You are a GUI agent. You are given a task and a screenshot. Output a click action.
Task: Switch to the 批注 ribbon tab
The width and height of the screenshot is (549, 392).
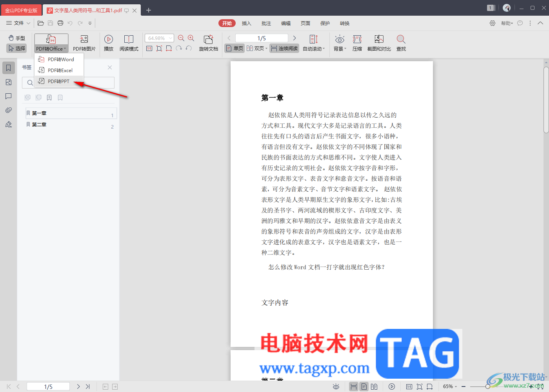tap(266, 24)
